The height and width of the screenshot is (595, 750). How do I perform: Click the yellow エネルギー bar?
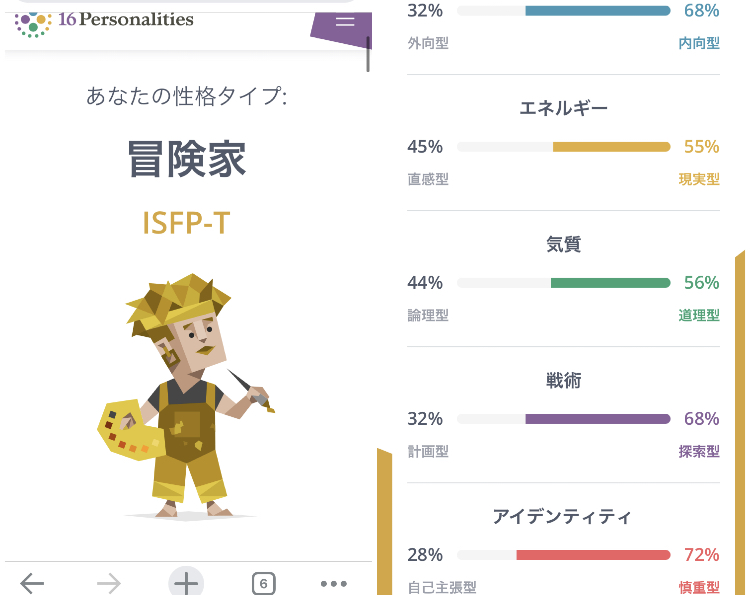611,147
